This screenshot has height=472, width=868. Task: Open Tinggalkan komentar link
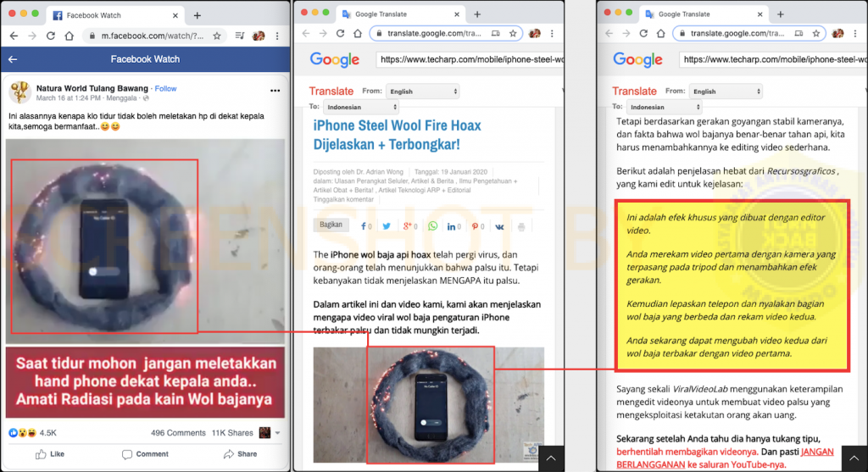pos(343,199)
